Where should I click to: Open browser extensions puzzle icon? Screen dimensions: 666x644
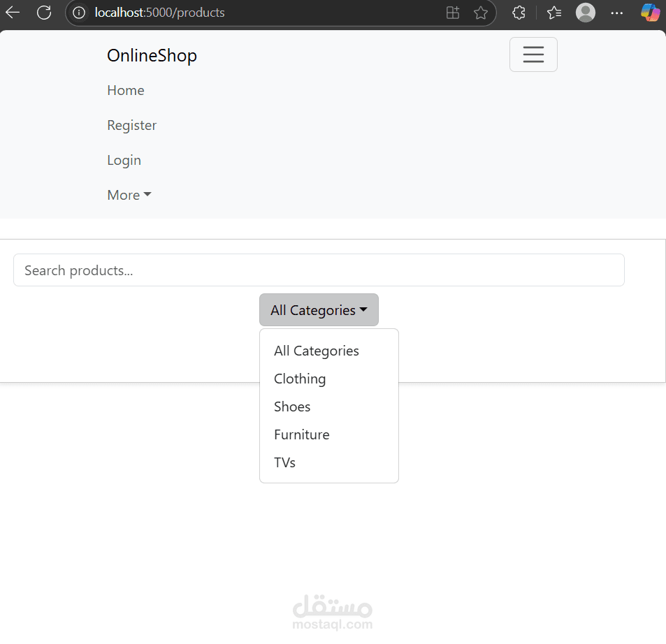point(519,13)
